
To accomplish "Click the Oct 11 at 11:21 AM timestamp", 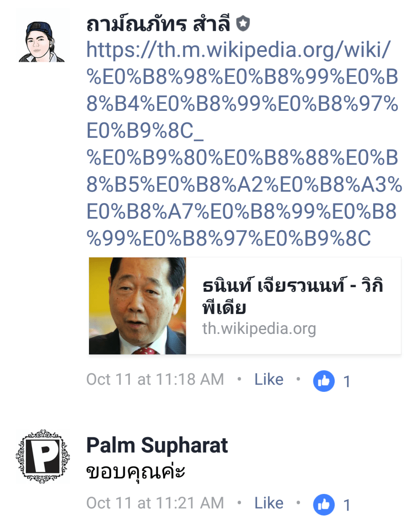I will (x=155, y=503).
